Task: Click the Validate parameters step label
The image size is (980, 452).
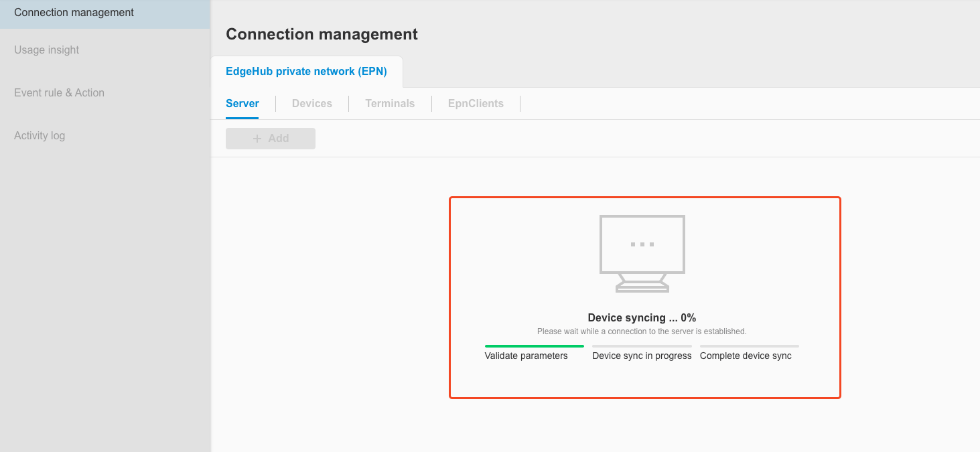Action: [x=526, y=356]
